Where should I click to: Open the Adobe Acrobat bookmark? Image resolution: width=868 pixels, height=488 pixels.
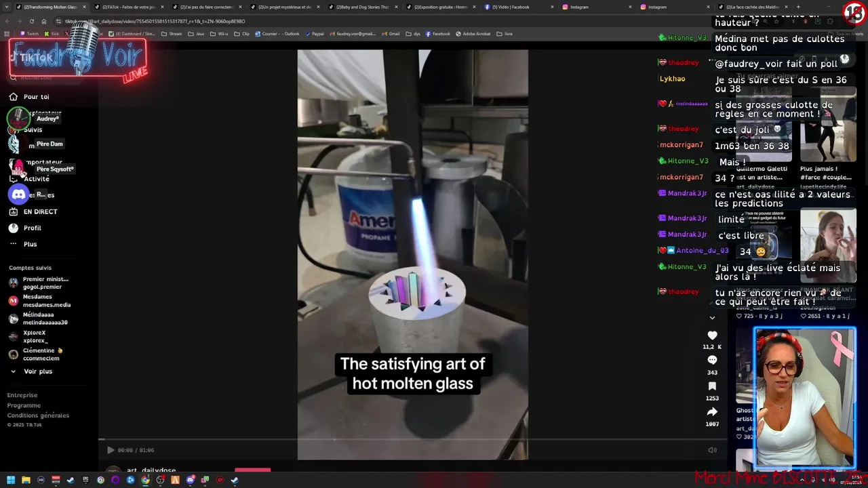pos(473,34)
